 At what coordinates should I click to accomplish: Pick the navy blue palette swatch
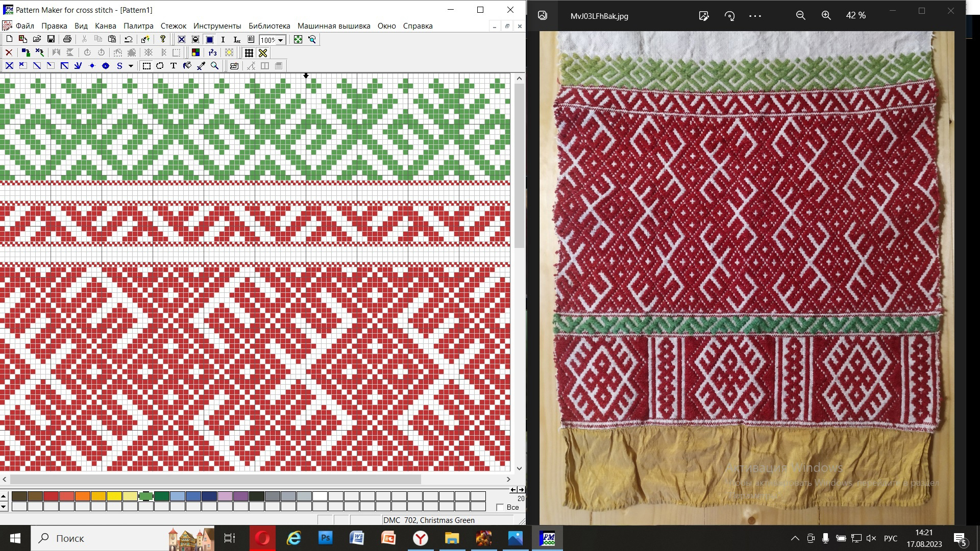(209, 496)
